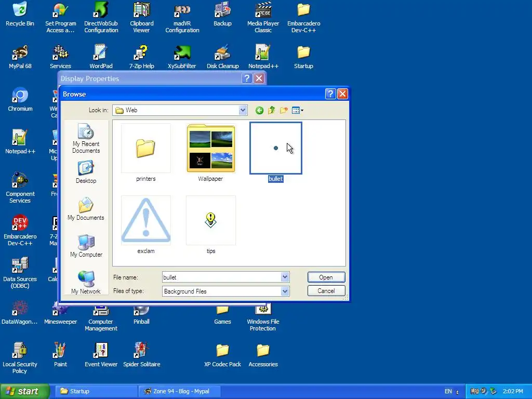The image size is (532, 399).
Task: Select Set Program Access desktop icon
Action: [x=60, y=18]
